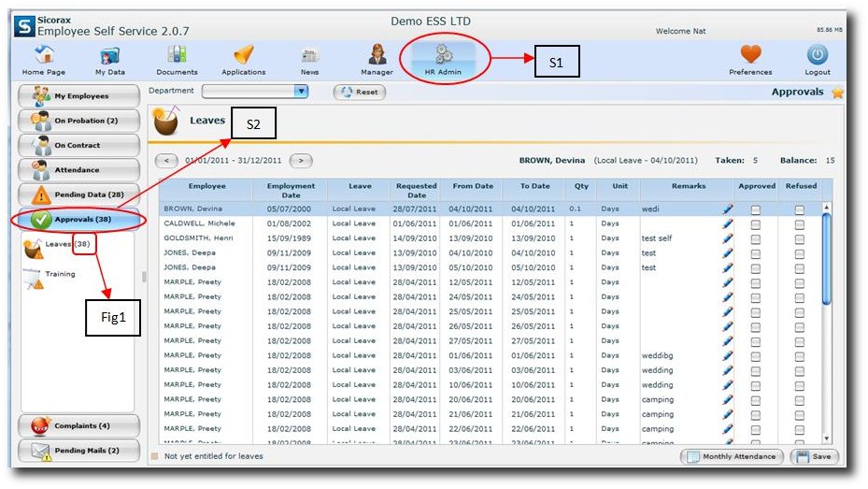Open the Applications megaphone icon
The image size is (868, 489).
click(244, 55)
